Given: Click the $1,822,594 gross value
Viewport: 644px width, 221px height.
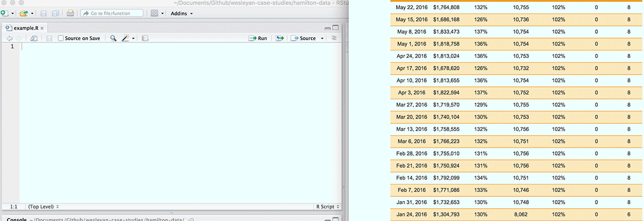Looking at the screenshot, I should pos(446,93).
